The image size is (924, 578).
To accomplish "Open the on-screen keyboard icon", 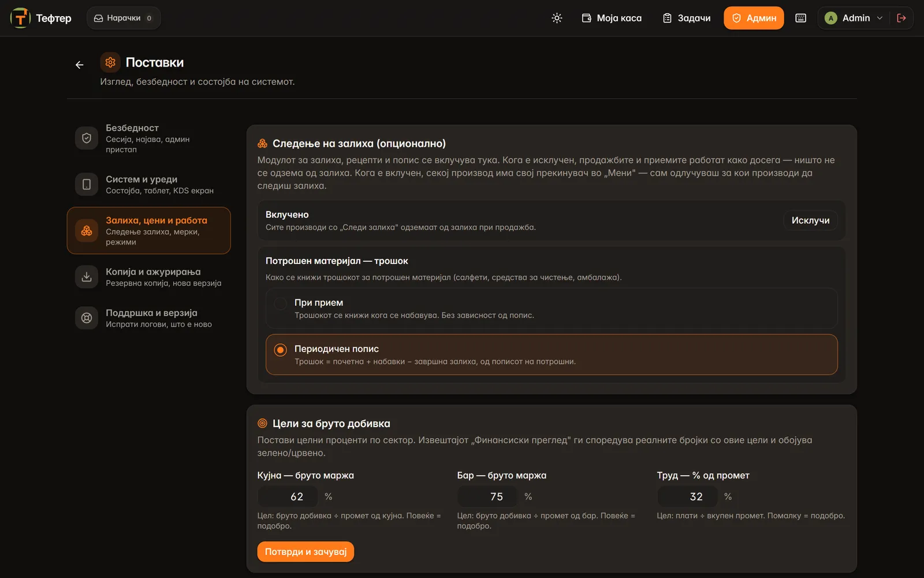I will [800, 18].
